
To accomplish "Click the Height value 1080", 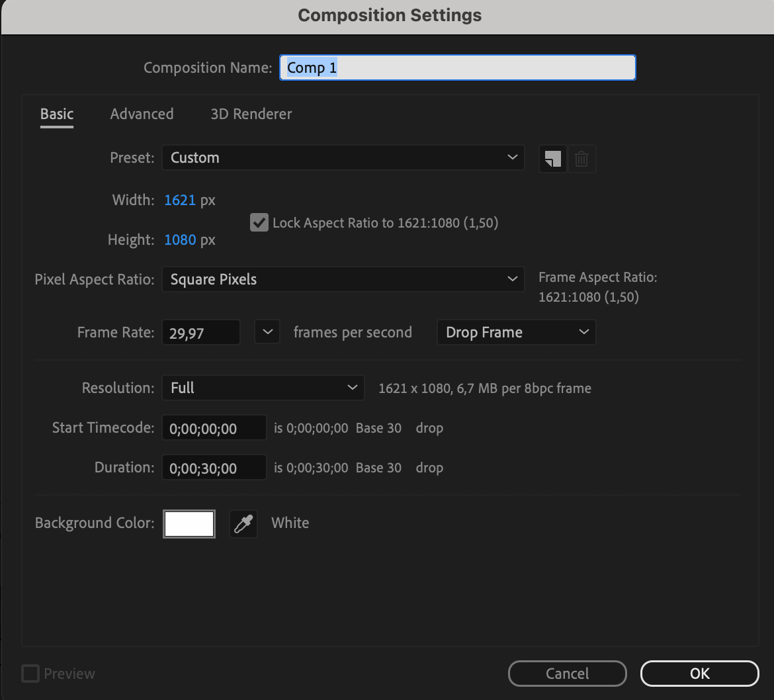I will pos(180,240).
